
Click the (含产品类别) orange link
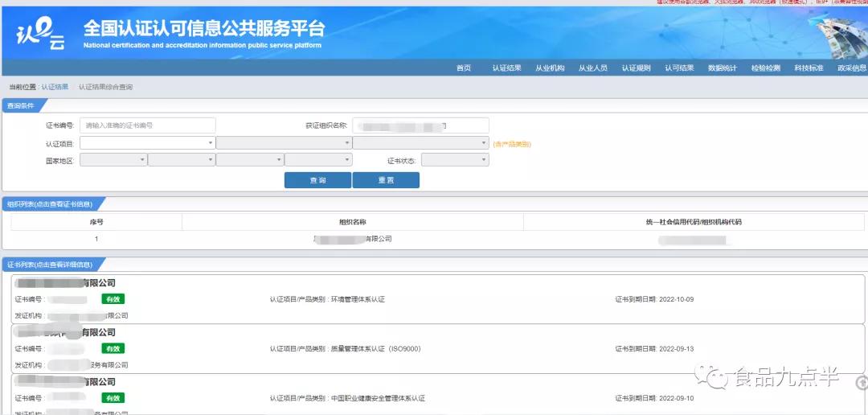pyautogui.click(x=512, y=144)
